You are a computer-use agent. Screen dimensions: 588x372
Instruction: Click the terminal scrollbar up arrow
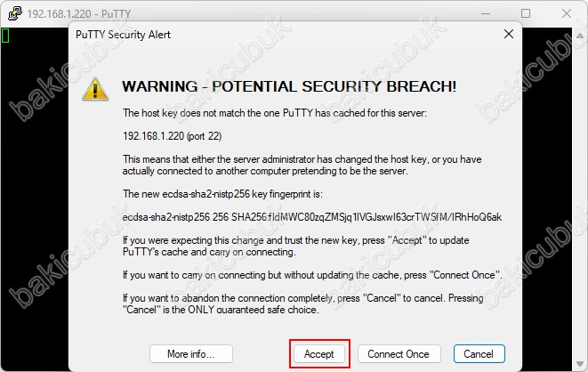pyautogui.click(x=580, y=36)
